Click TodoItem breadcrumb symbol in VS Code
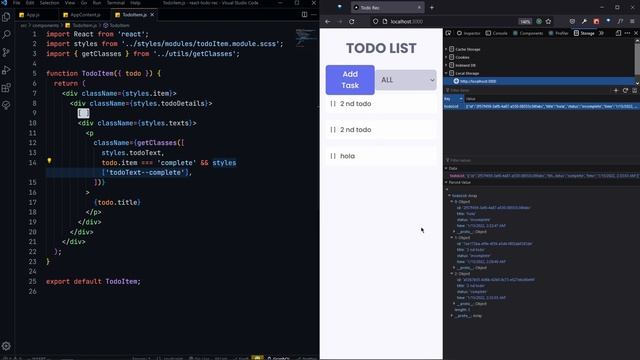The height and width of the screenshot is (360, 640). pyautogui.click(x=117, y=25)
